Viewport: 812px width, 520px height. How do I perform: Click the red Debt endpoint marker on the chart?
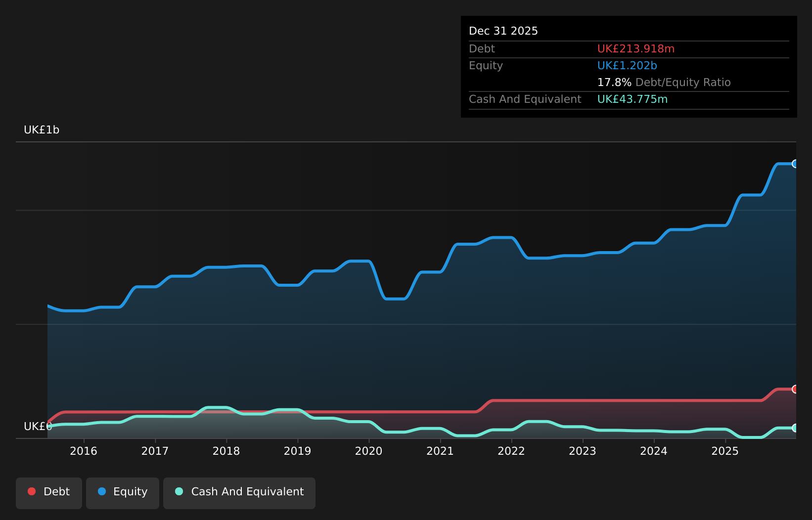(795, 389)
